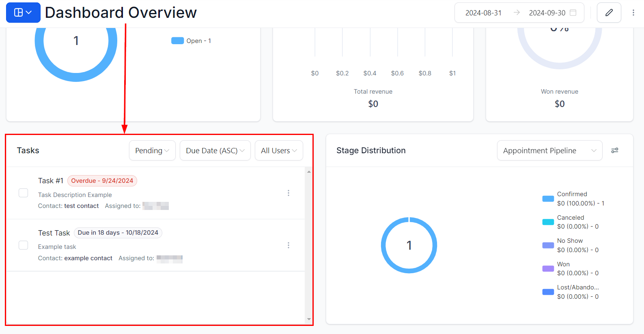Open the dashboard layout switcher button
Screen dimensions: 644x334
(23, 13)
